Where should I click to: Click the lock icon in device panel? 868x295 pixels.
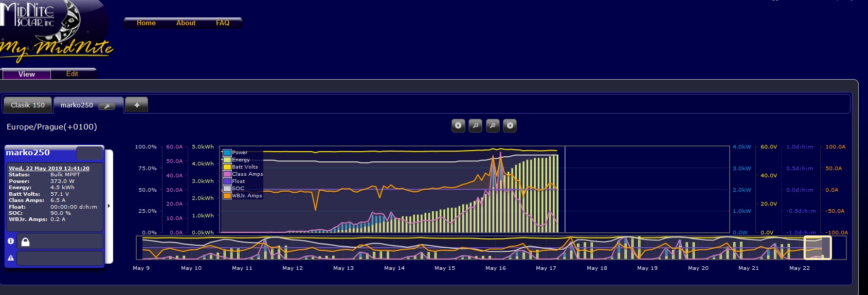[x=25, y=242]
